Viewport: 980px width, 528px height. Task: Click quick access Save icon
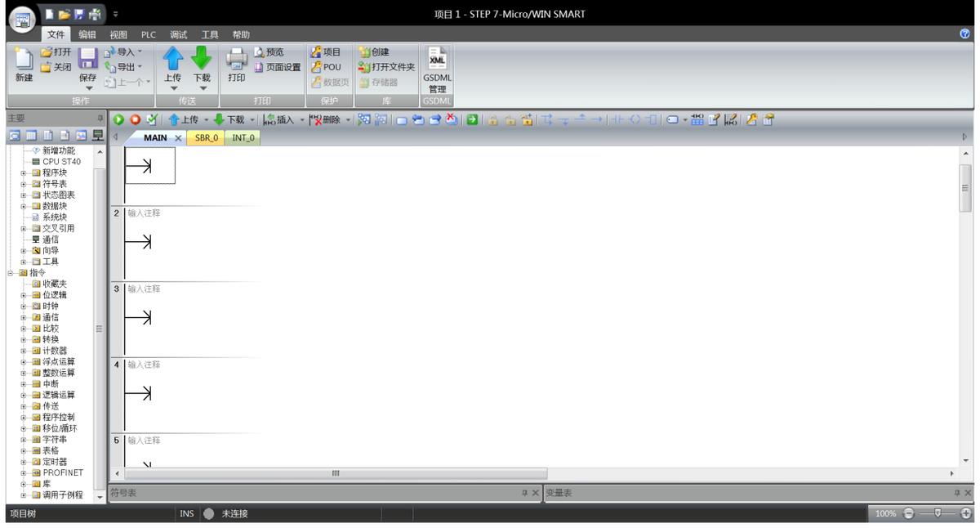(80, 13)
